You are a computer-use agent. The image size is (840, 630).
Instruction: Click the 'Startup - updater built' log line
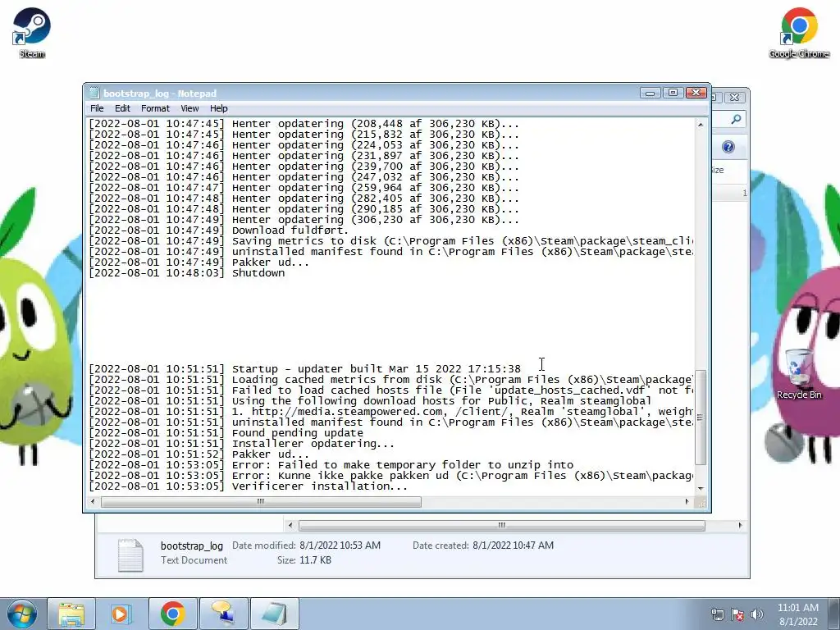(305, 369)
